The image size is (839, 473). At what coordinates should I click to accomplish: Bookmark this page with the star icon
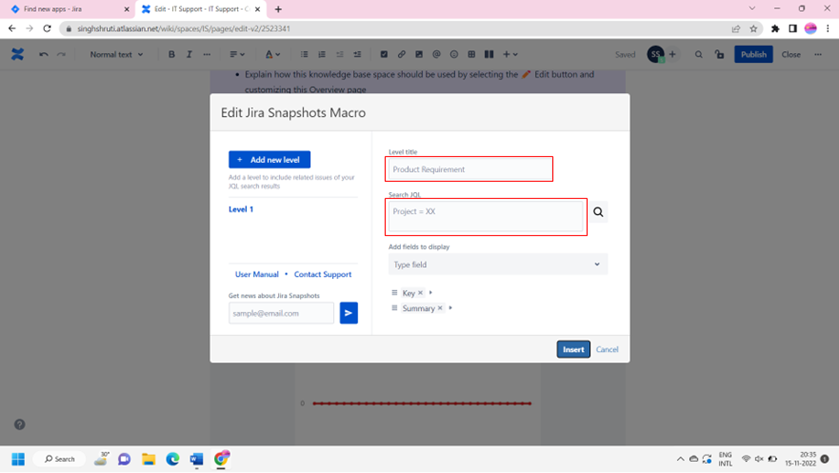click(753, 28)
